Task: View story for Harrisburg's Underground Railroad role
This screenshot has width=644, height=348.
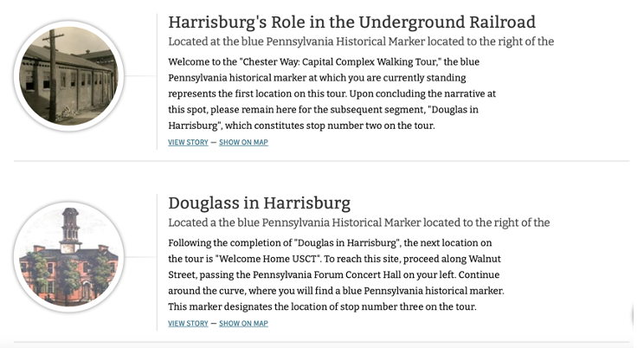Action: click(x=188, y=143)
